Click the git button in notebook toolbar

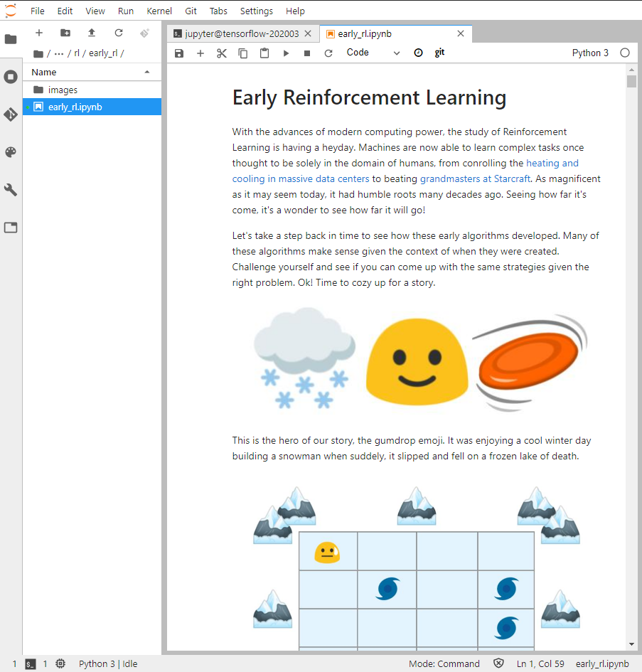coord(439,53)
